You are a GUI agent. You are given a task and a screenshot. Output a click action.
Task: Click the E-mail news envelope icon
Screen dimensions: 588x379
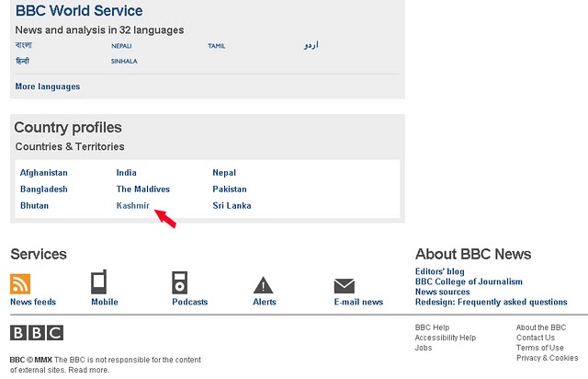point(345,286)
